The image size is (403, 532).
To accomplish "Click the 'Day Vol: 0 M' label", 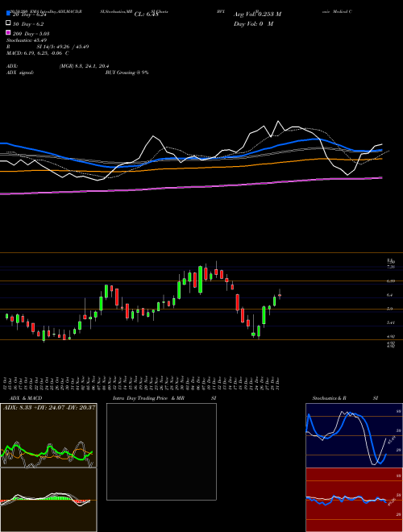I will pos(253,23).
